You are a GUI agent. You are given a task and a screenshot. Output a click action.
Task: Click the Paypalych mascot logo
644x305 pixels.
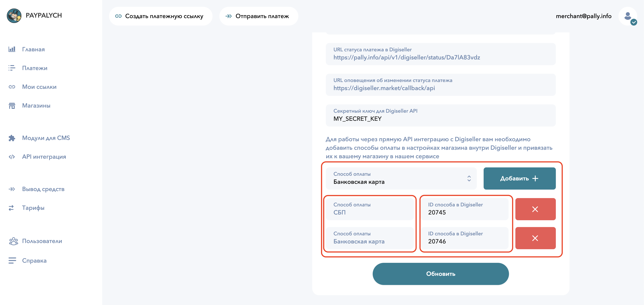(x=14, y=16)
